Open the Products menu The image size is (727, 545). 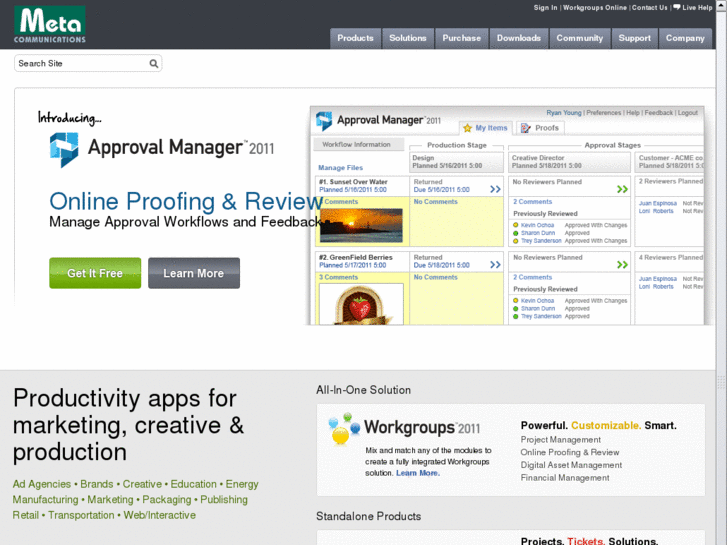pos(355,38)
